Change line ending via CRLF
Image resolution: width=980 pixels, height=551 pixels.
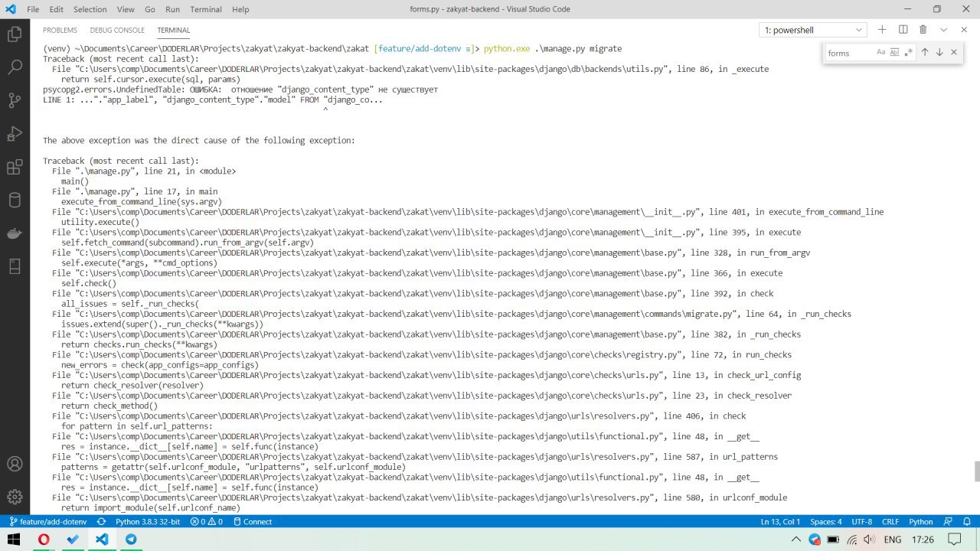click(x=890, y=522)
